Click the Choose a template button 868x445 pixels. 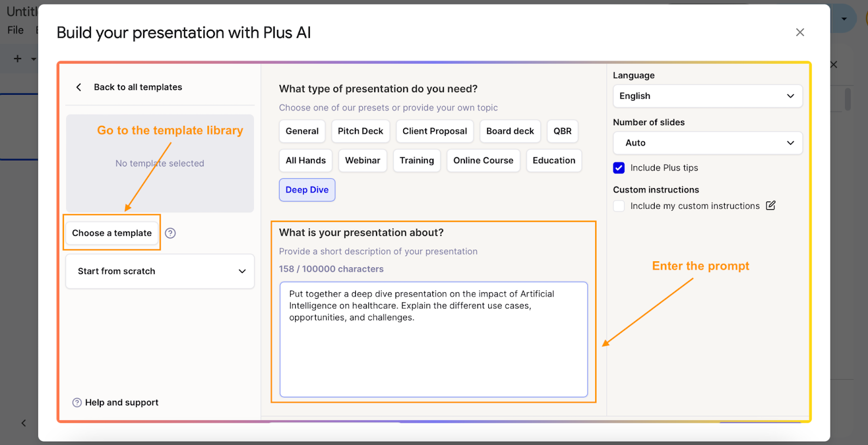click(112, 233)
